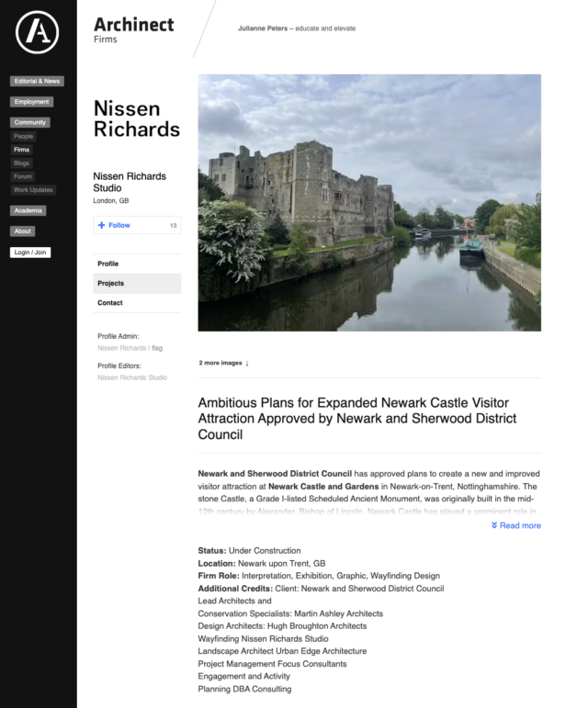The height and width of the screenshot is (708, 588).
Task: Open the Employment section
Action: 32,102
